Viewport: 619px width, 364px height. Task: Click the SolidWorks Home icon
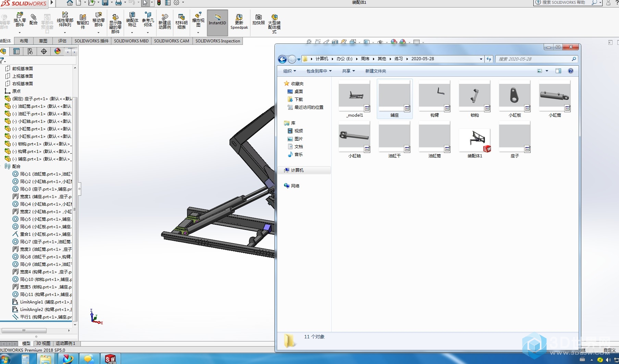point(70,3)
